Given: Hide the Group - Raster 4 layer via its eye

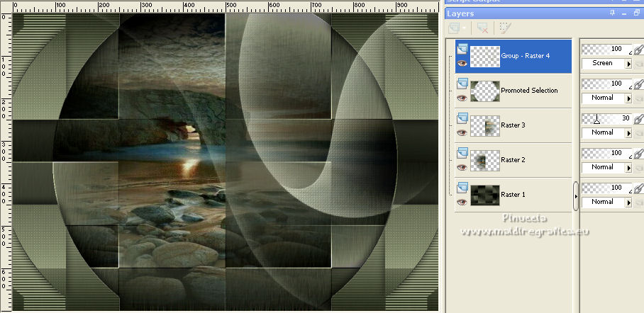Looking at the screenshot, I should pyautogui.click(x=462, y=63).
